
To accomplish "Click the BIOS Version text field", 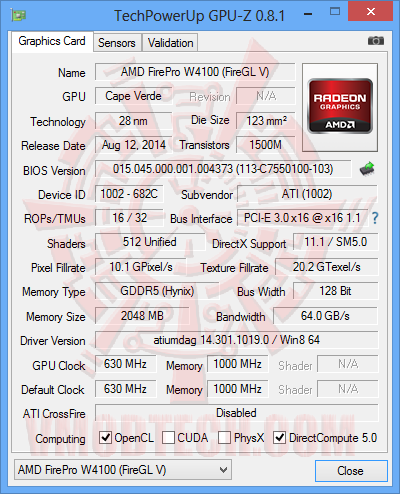I will point(223,169).
